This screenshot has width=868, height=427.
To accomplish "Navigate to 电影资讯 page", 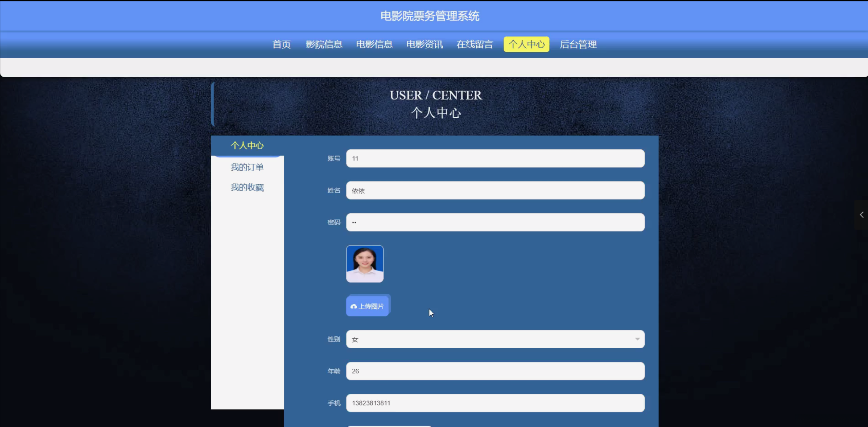I will click(x=424, y=44).
